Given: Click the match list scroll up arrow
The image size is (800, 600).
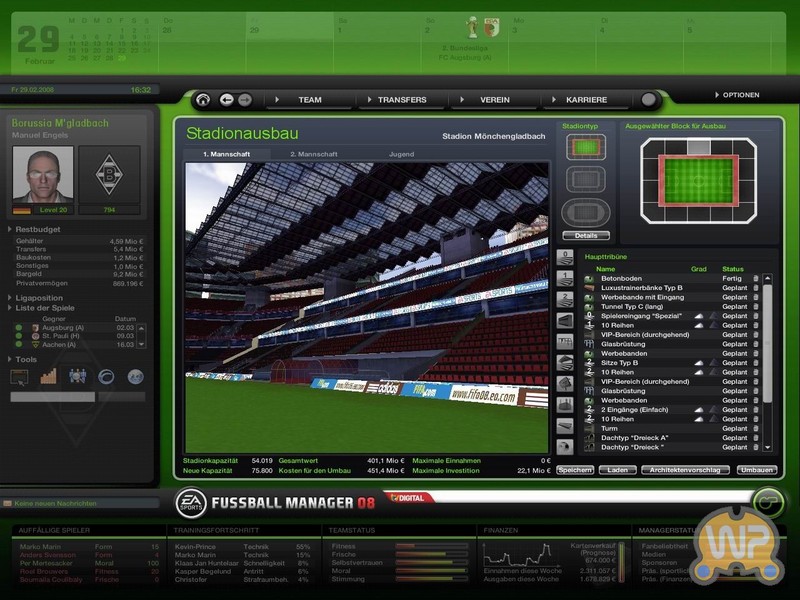Looking at the screenshot, I should 141,328.
